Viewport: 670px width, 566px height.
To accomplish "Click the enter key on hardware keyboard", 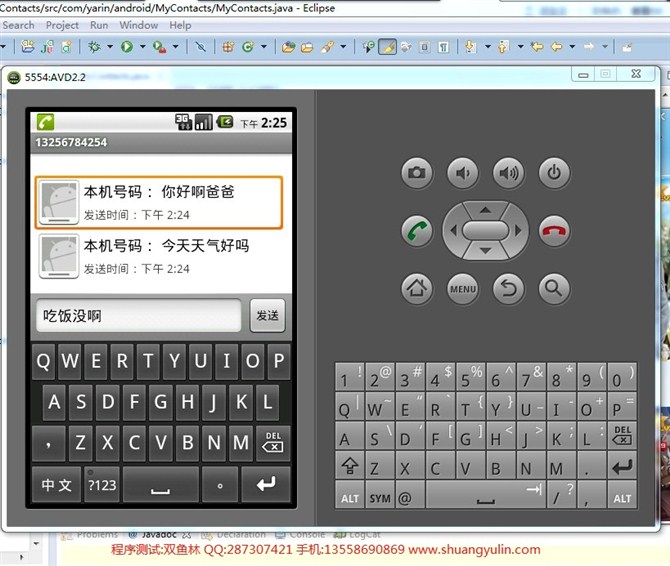I will click(622, 466).
